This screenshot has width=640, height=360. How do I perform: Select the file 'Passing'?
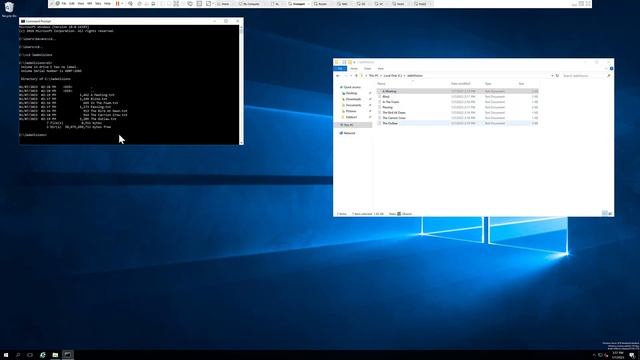(x=458, y=107)
